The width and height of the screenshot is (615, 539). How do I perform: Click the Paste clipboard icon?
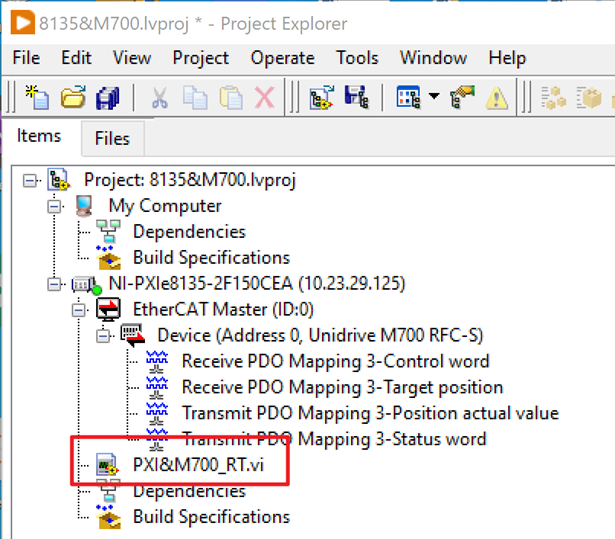pos(231,97)
